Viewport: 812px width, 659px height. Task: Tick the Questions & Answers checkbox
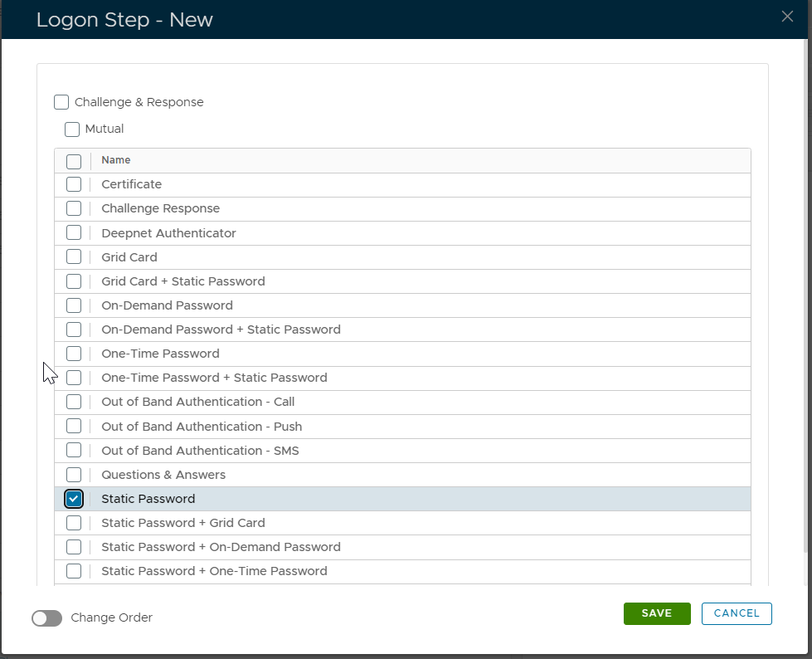point(74,475)
